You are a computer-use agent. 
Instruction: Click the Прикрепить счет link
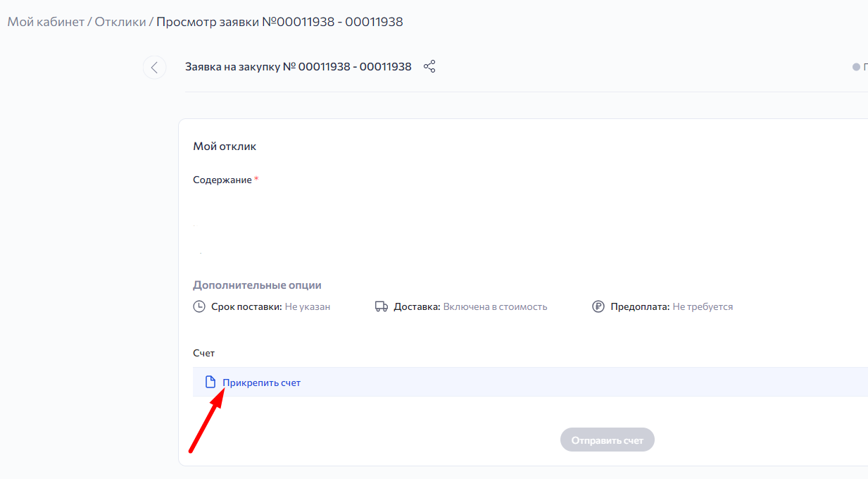point(261,382)
